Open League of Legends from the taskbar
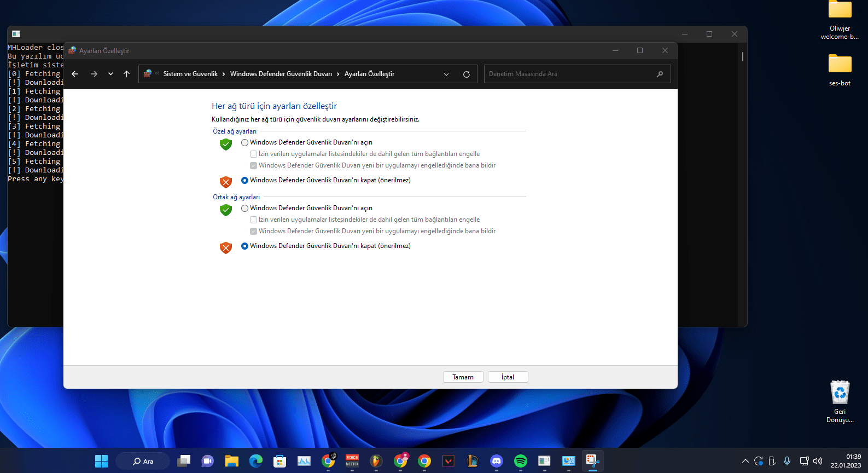868x473 pixels. (473, 461)
